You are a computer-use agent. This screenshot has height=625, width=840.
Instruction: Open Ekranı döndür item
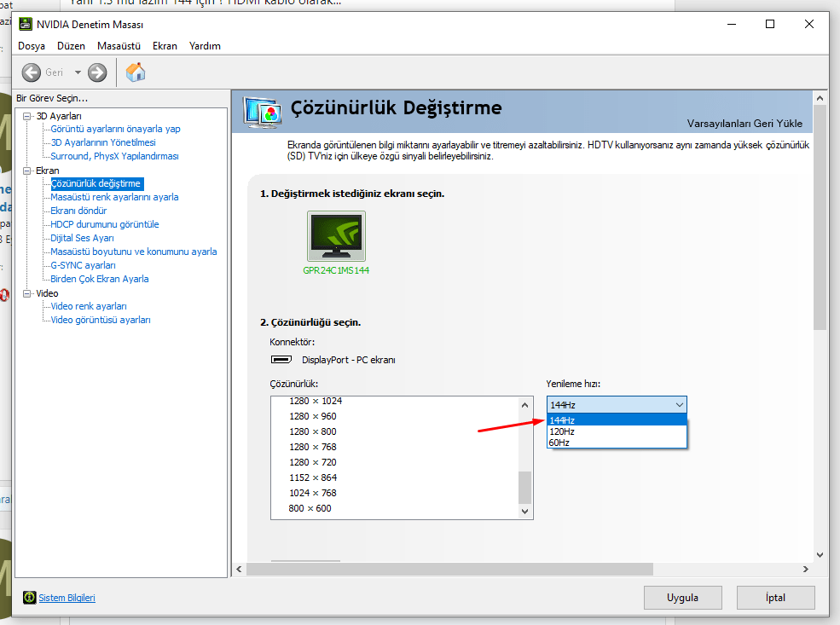coord(78,211)
